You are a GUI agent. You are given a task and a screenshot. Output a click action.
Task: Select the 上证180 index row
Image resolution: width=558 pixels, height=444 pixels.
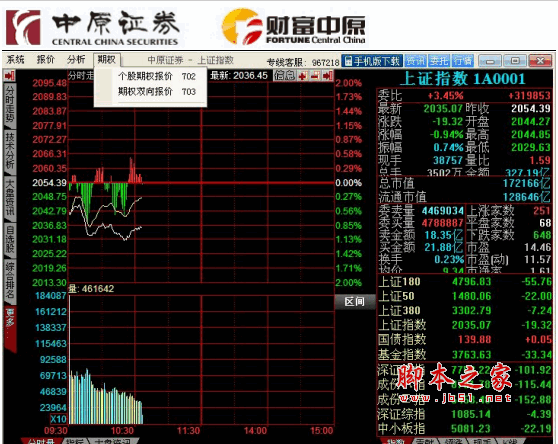464,282
